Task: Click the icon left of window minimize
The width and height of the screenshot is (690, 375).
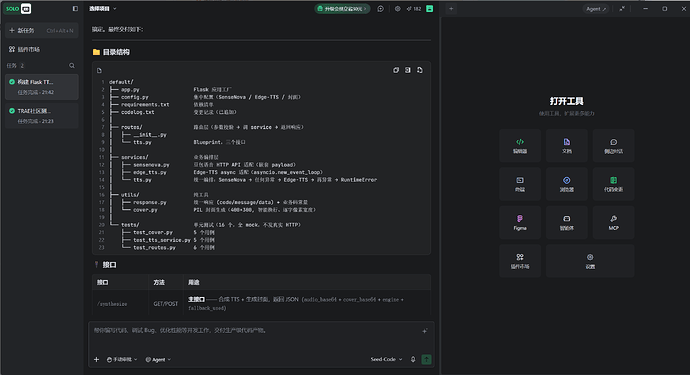Action: point(622,9)
